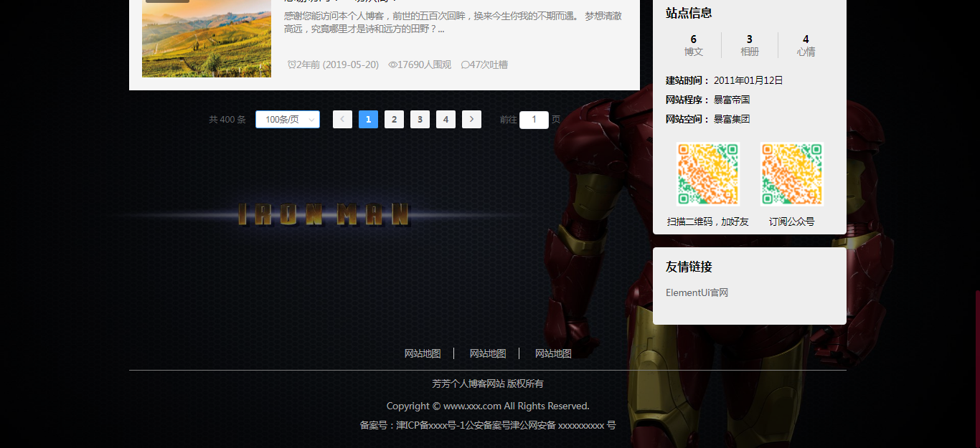Open the ElementUi官网 friendly link
Viewport: 980px width, 448px height.
coord(697,292)
